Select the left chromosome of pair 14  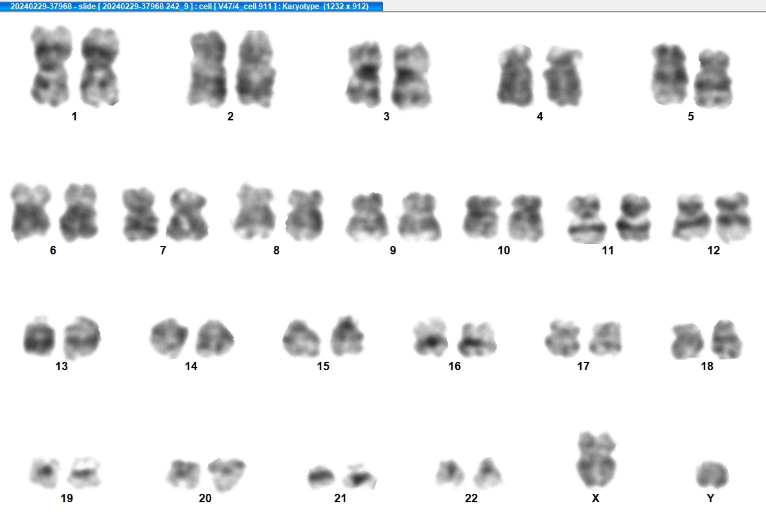coord(169,337)
